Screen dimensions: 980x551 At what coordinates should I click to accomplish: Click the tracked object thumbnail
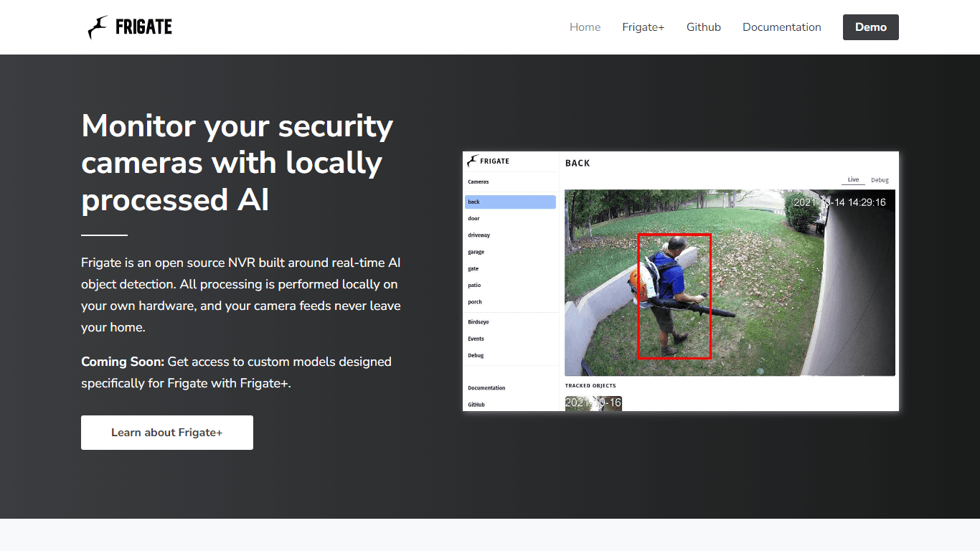tap(593, 403)
